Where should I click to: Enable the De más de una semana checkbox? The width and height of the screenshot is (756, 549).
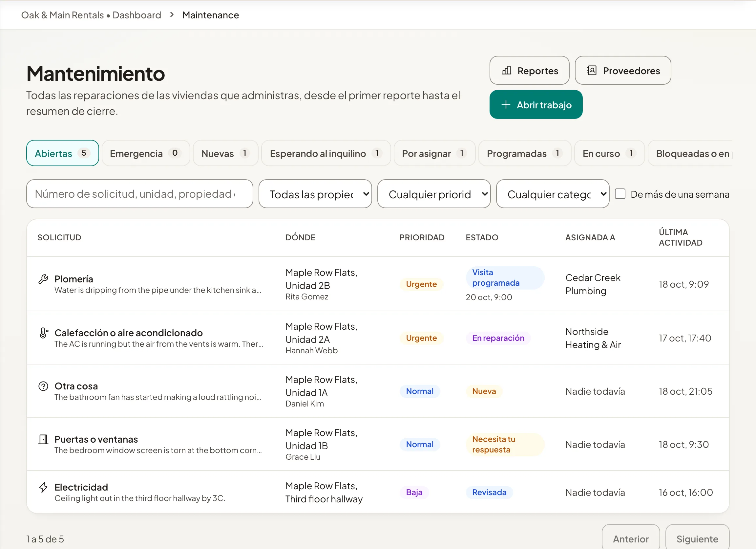(620, 194)
